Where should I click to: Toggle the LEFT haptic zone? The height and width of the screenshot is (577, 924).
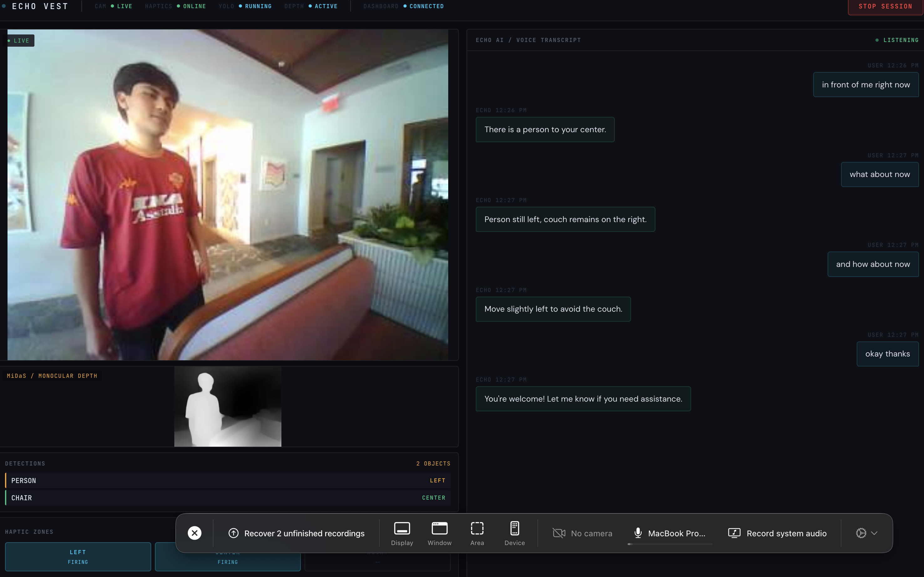click(x=78, y=557)
